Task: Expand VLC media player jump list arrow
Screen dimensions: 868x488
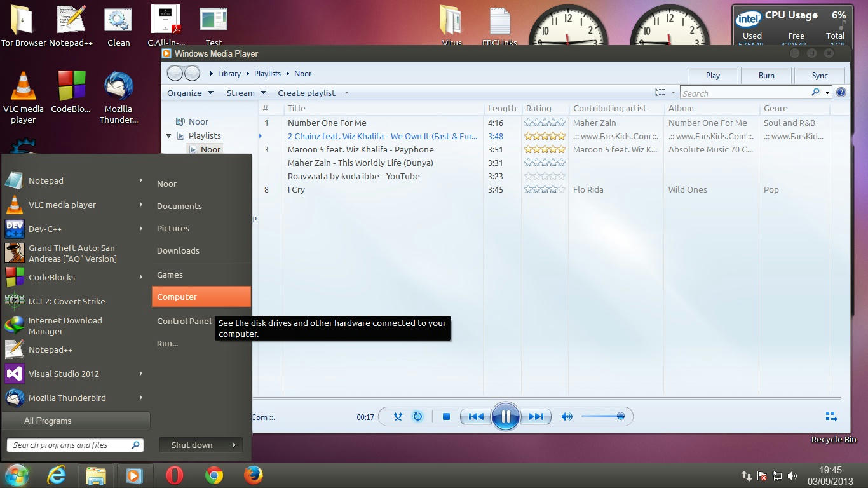Action: 141,205
